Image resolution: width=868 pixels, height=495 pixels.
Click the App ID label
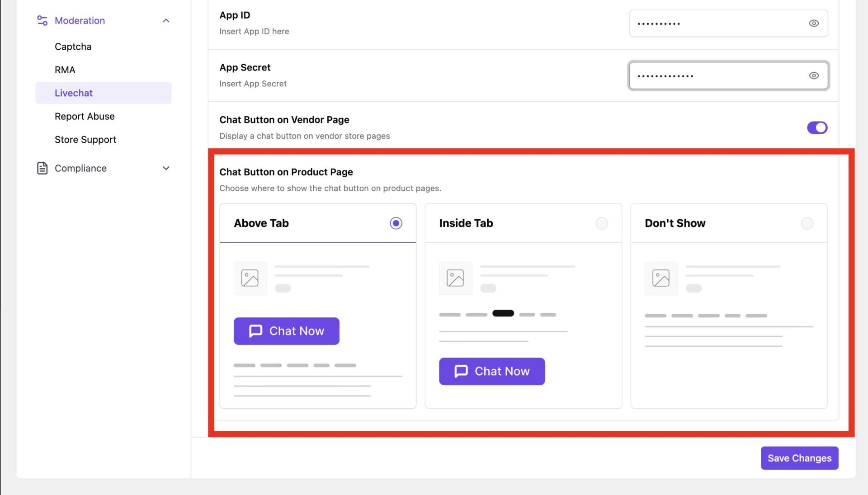235,15
